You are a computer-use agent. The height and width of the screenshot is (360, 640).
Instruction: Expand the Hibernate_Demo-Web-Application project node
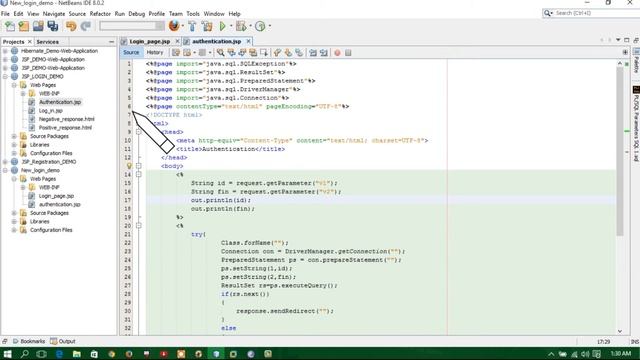(x=5, y=51)
